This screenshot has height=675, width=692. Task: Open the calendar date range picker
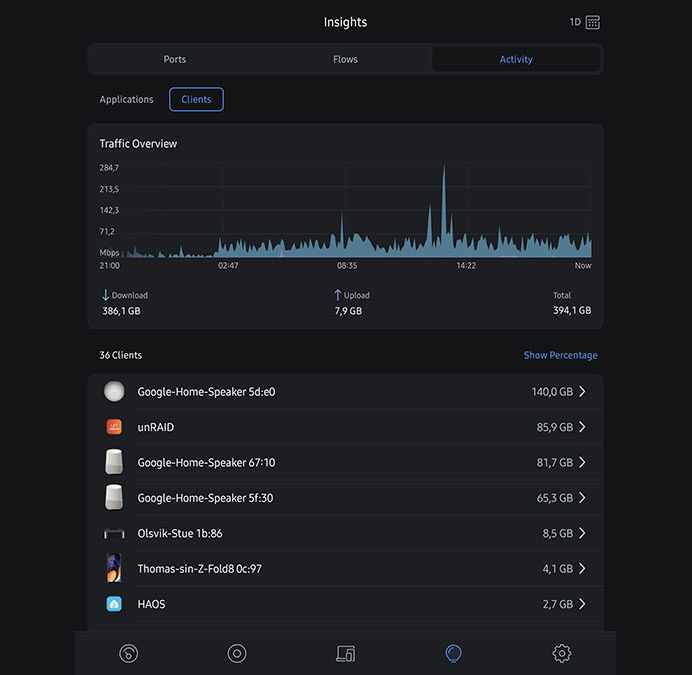pos(592,22)
